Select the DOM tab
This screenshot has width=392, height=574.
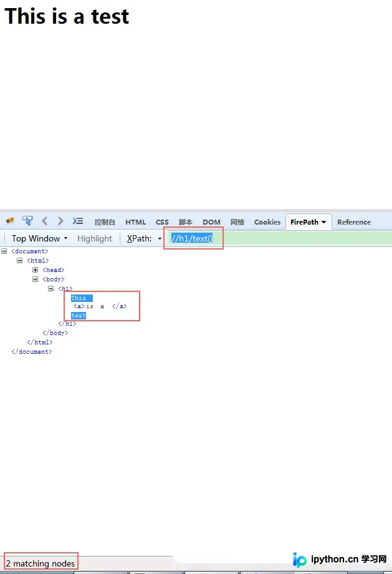pyautogui.click(x=211, y=222)
